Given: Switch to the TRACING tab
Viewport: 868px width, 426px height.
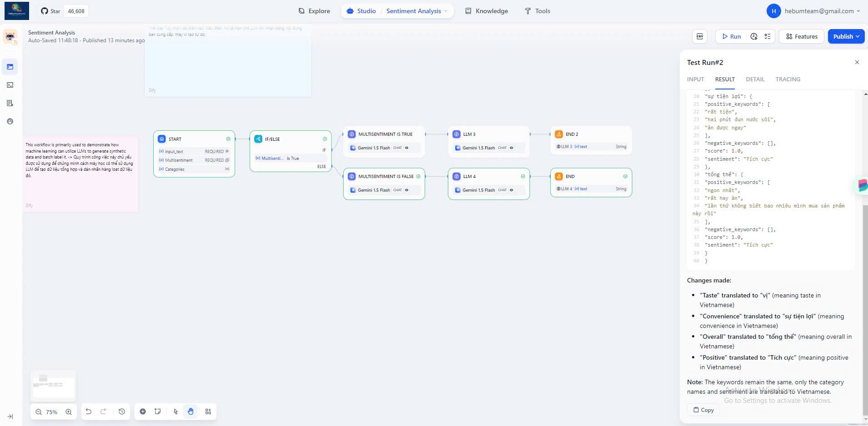Looking at the screenshot, I should (x=788, y=79).
